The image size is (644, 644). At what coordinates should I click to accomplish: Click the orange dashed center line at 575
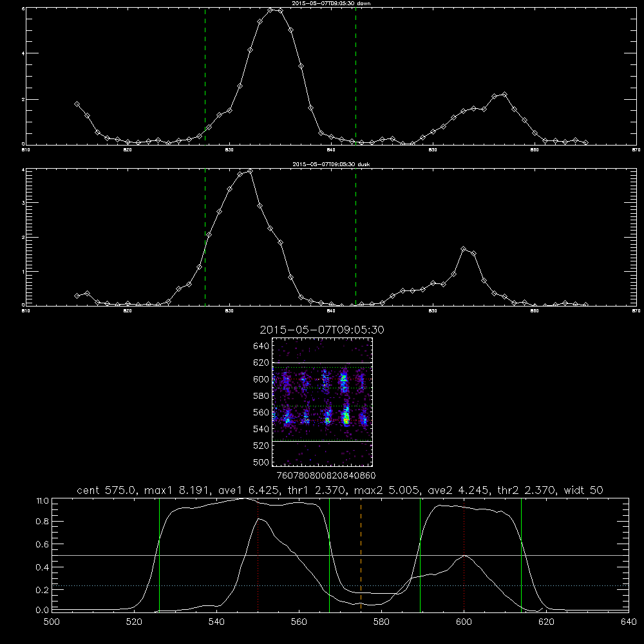(361, 554)
